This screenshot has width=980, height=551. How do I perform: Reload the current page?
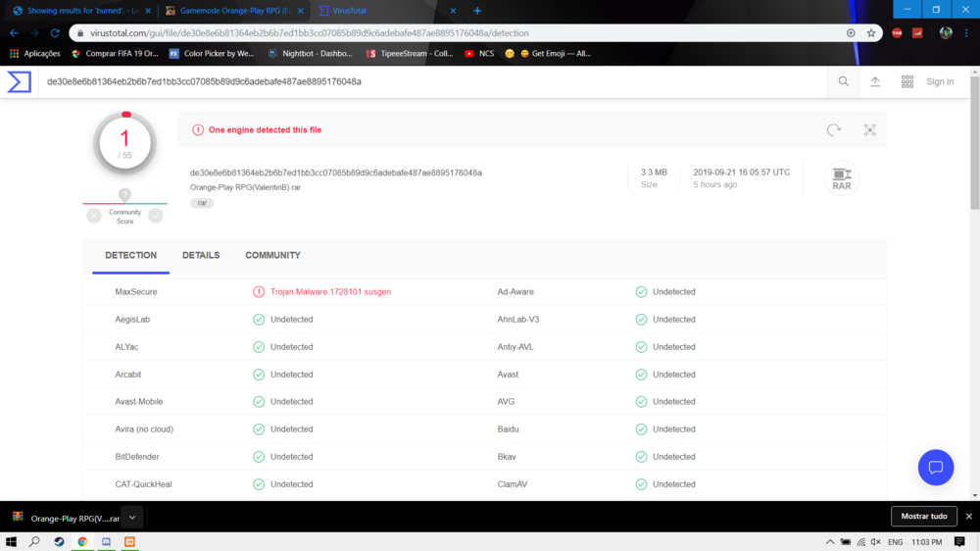(55, 33)
